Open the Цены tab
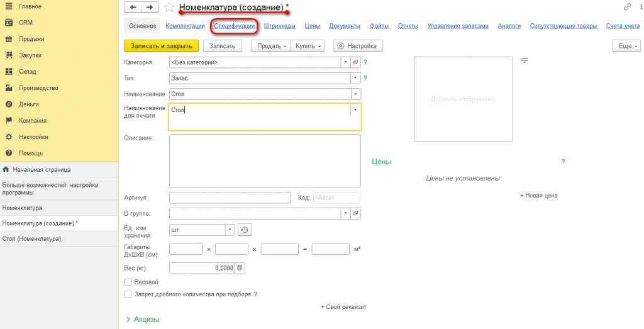 tap(312, 26)
